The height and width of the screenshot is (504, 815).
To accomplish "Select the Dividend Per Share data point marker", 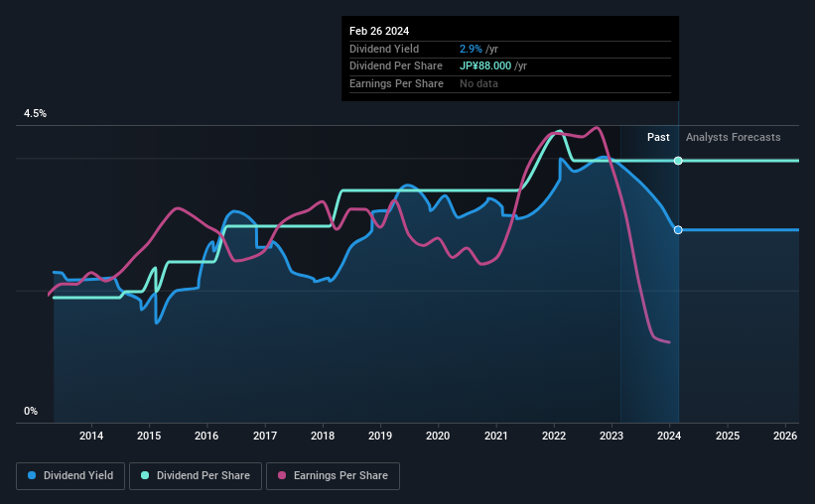I will [678, 161].
